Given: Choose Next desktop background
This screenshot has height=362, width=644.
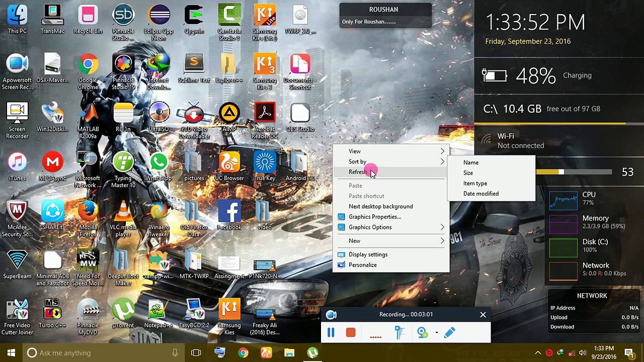Looking at the screenshot, I should (391, 207).
